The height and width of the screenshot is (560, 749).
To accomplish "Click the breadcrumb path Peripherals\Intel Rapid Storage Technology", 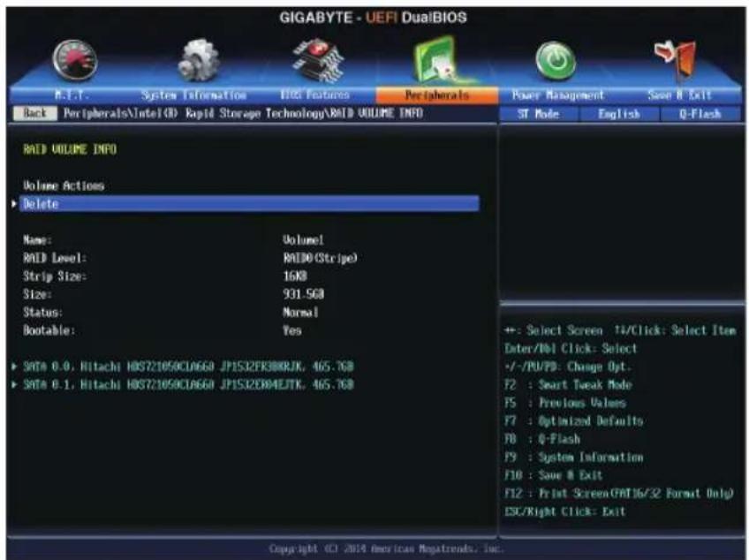I will point(243,113).
